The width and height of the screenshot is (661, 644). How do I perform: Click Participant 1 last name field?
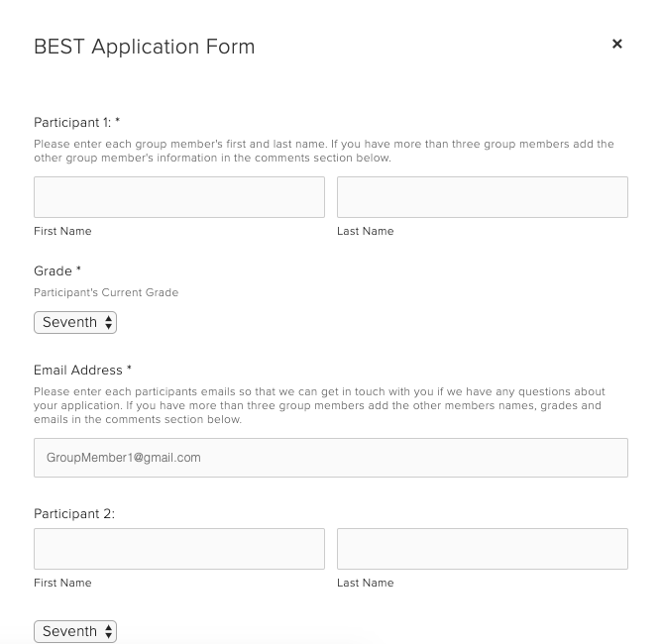coord(482,197)
